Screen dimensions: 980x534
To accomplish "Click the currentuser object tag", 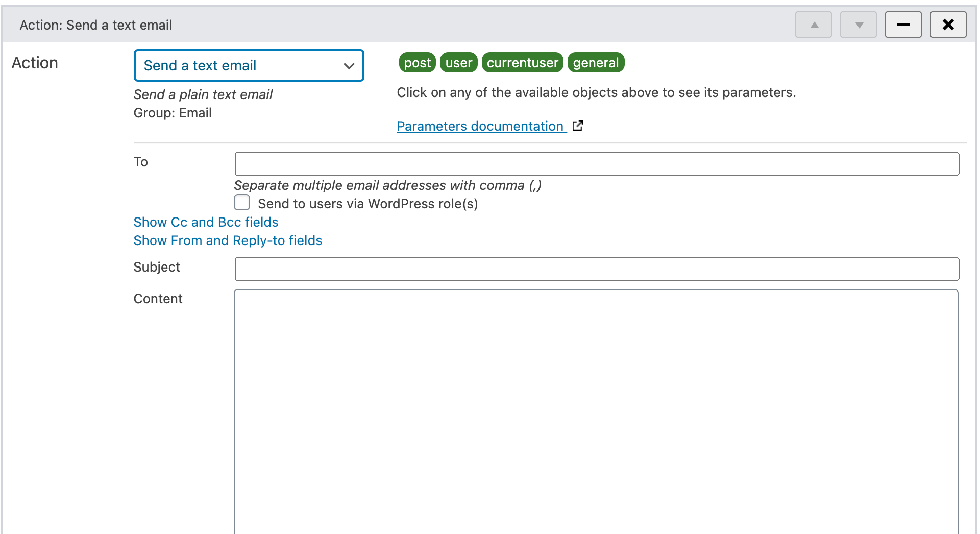I will tap(522, 63).
